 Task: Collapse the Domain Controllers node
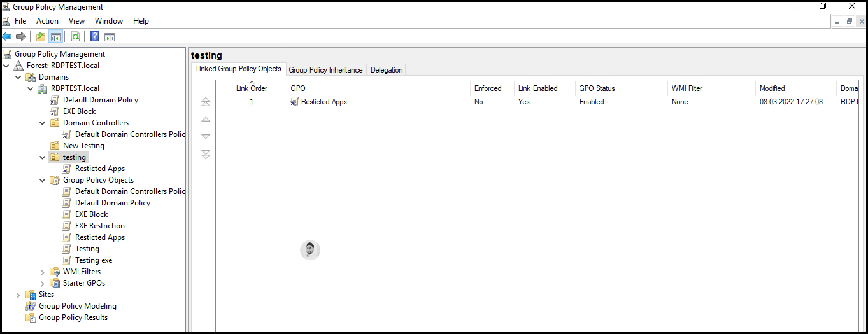coord(43,123)
